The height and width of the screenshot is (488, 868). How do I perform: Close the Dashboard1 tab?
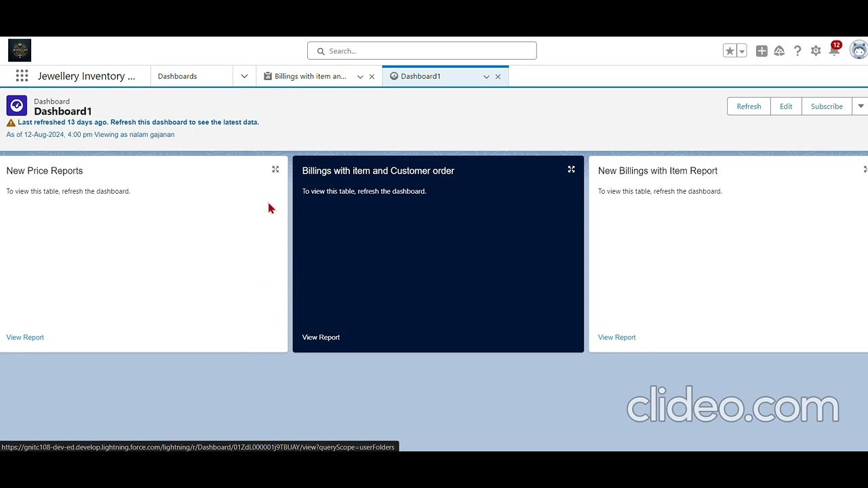click(x=498, y=77)
